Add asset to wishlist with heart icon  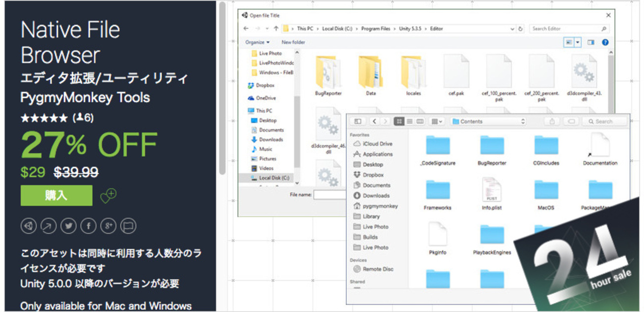108,195
